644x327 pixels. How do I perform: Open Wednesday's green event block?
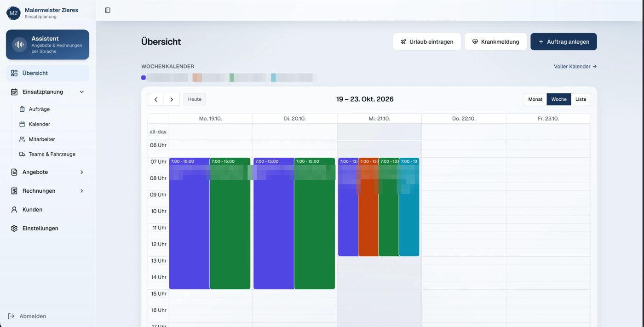(x=389, y=207)
